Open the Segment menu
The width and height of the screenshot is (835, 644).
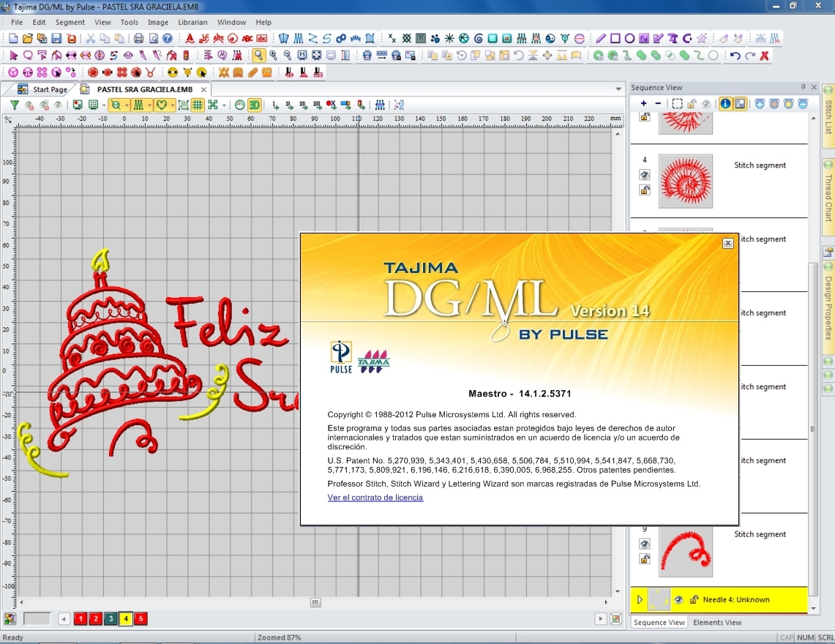pos(70,23)
